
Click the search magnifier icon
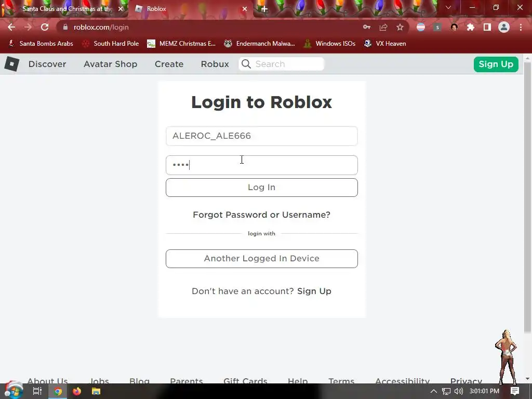tap(246, 64)
